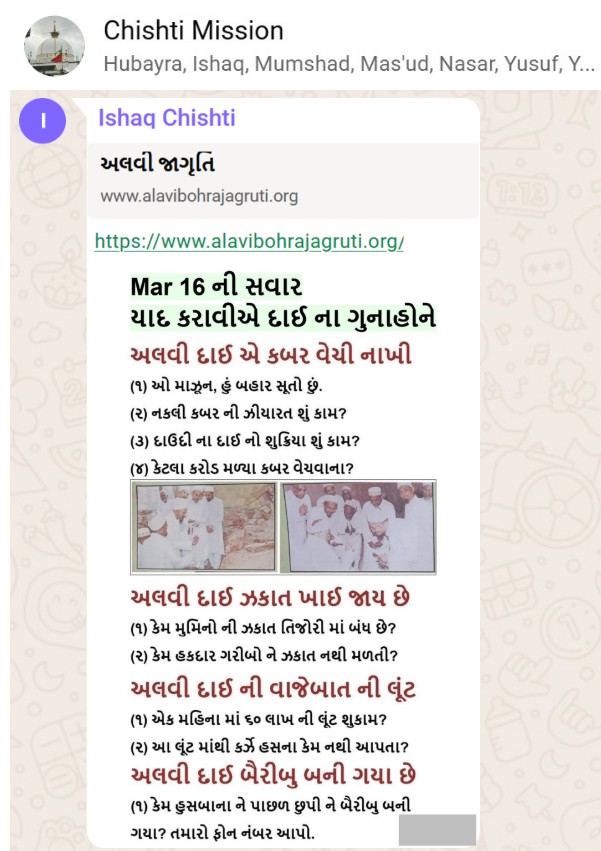The width and height of the screenshot is (601, 851).
Task: Click the red heading "અલવી દાઈ ની વાજેબાત ની લૂંટ"
Action: (273, 689)
